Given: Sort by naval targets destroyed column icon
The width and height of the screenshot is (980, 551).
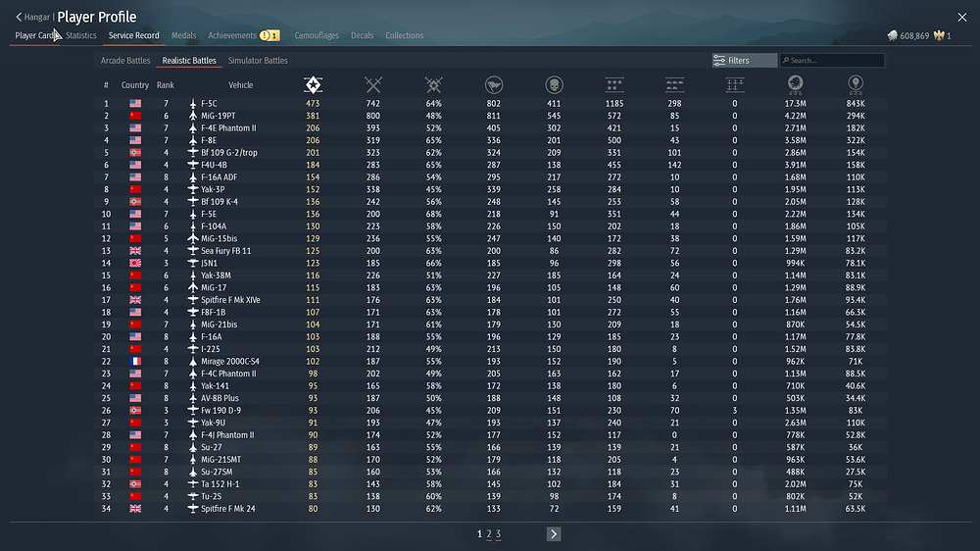Looking at the screenshot, I should click(735, 84).
